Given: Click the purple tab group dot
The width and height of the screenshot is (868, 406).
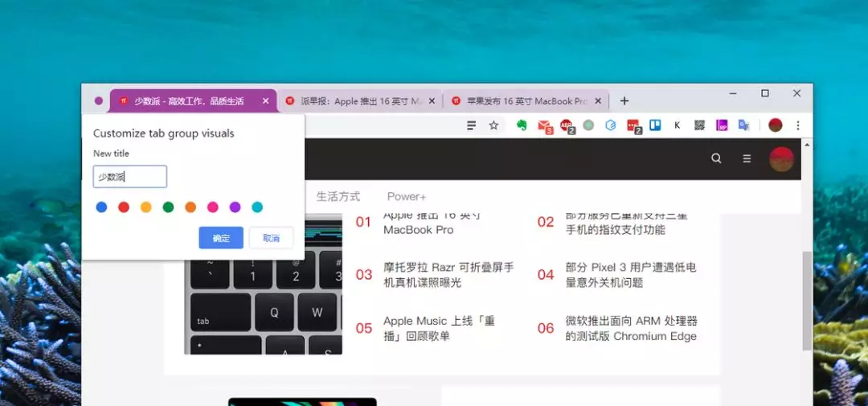Looking at the screenshot, I should click(99, 101).
